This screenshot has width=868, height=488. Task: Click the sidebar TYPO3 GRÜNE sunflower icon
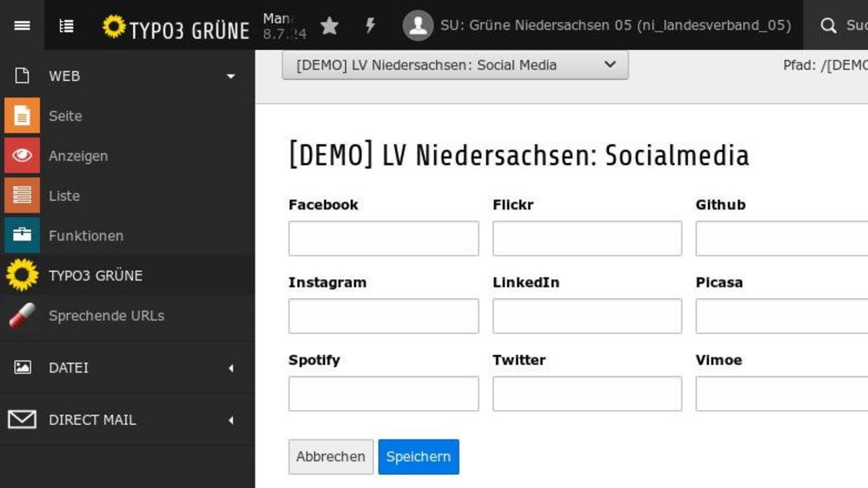22,275
